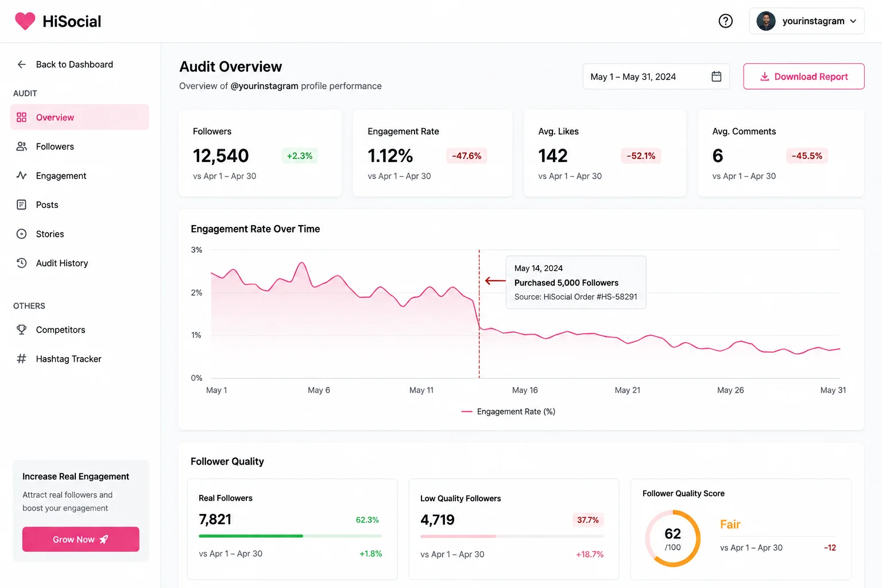Click the Real Followers 7,821 value
The width and height of the screenshot is (882, 588).
point(215,520)
